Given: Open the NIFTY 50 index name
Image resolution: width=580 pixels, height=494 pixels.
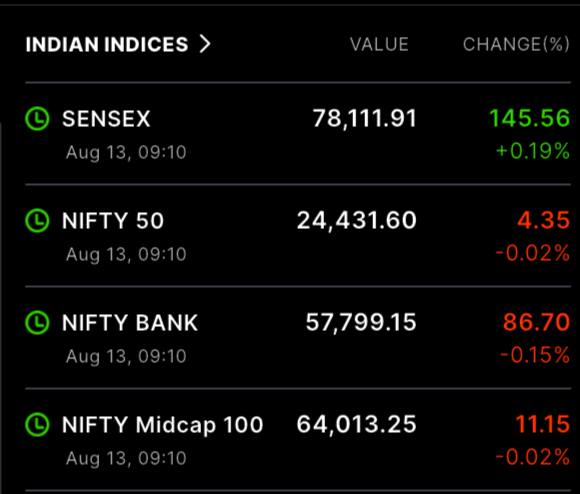Looking at the screenshot, I should (113, 221).
